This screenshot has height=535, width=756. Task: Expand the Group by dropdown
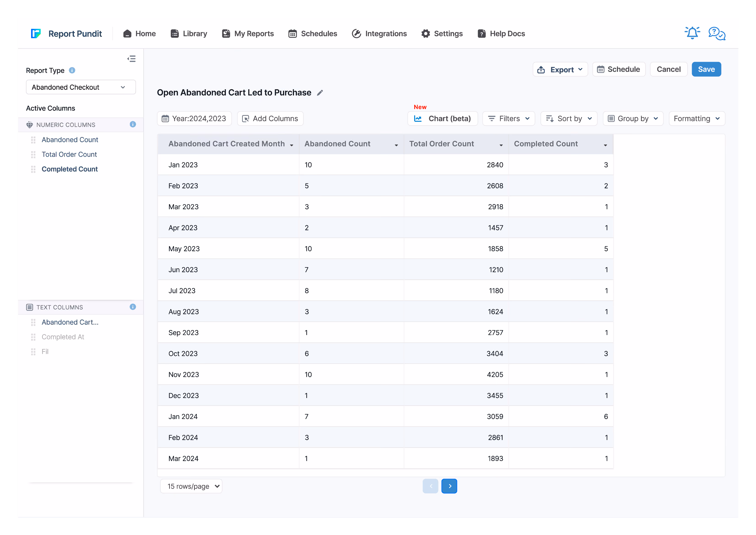click(633, 118)
